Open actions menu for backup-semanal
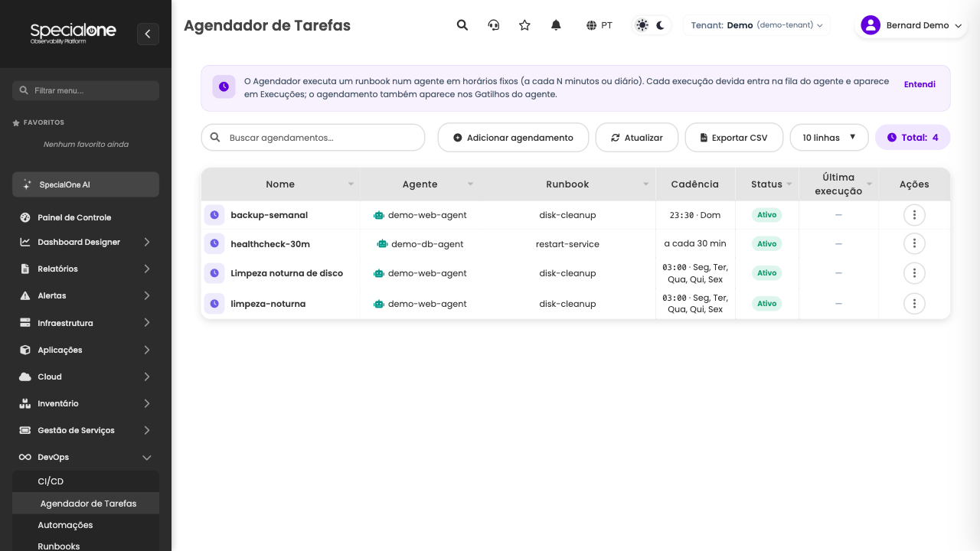Image resolution: width=980 pixels, height=551 pixels. pos(914,215)
